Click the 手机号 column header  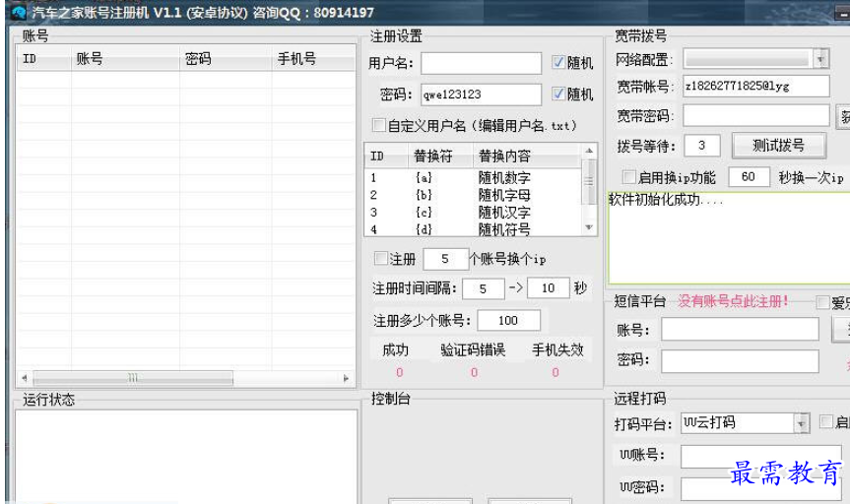(x=313, y=58)
